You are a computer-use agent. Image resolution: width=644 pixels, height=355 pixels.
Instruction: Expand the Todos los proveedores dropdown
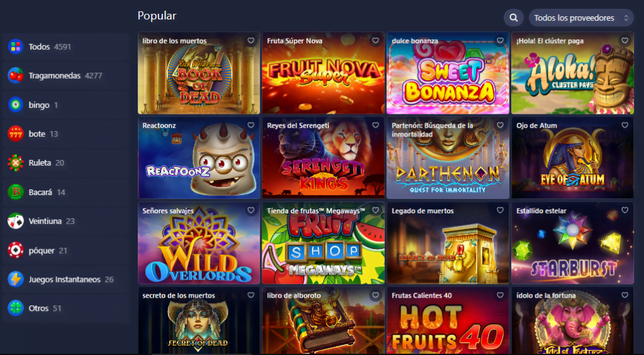(x=581, y=18)
